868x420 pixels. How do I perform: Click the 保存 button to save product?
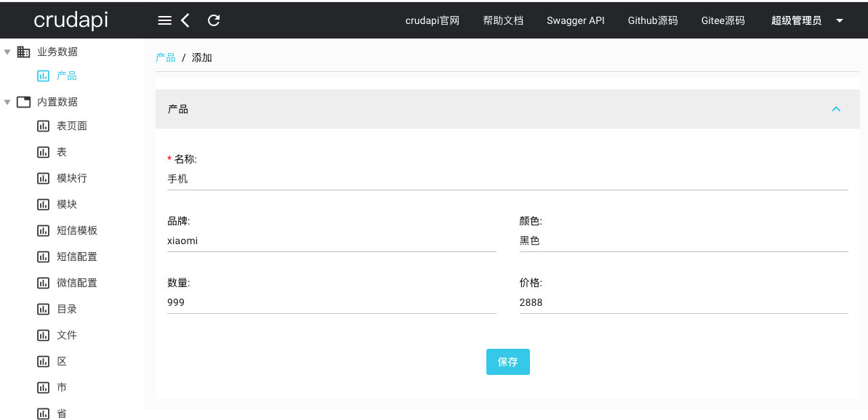508,362
